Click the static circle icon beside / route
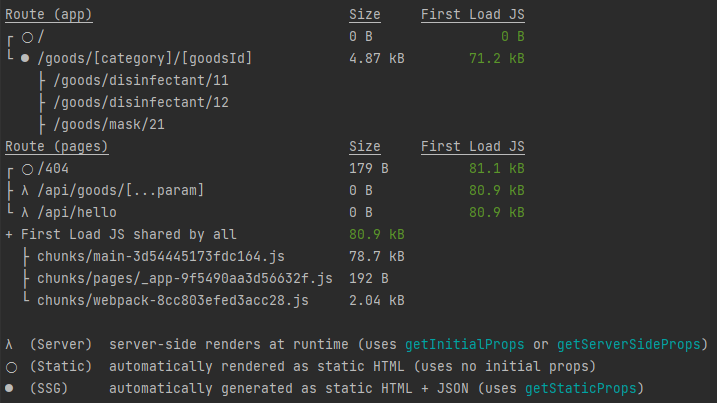The image size is (717, 403). [27, 38]
